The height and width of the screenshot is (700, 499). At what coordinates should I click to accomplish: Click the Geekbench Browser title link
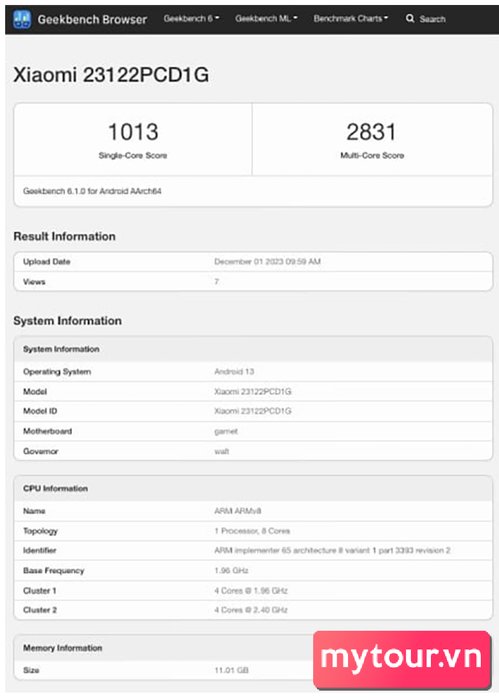tap(92, 19)
